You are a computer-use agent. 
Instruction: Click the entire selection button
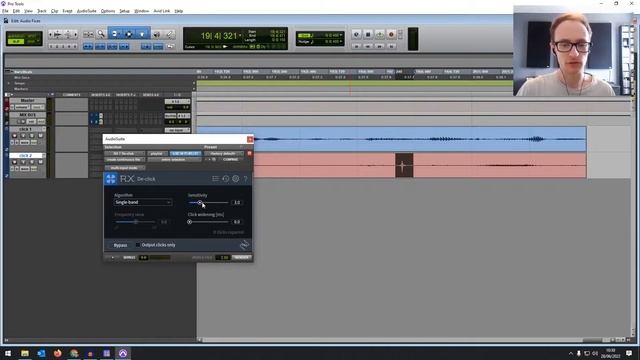173,160
